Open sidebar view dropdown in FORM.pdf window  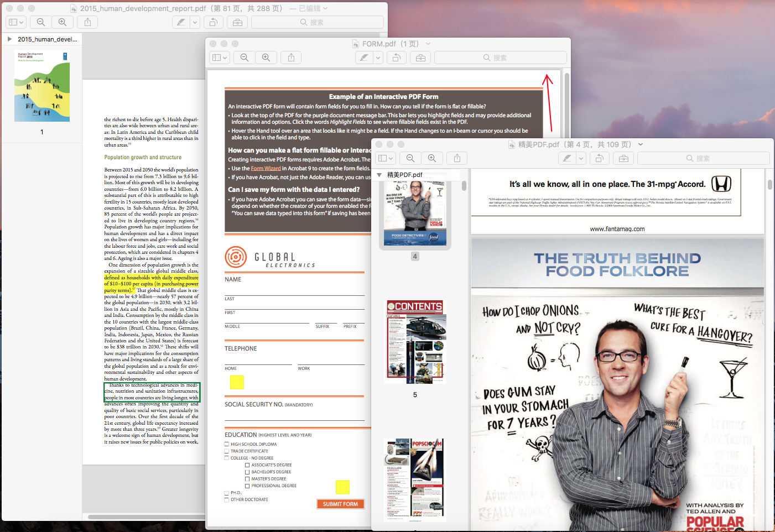(x=220, y=58)
